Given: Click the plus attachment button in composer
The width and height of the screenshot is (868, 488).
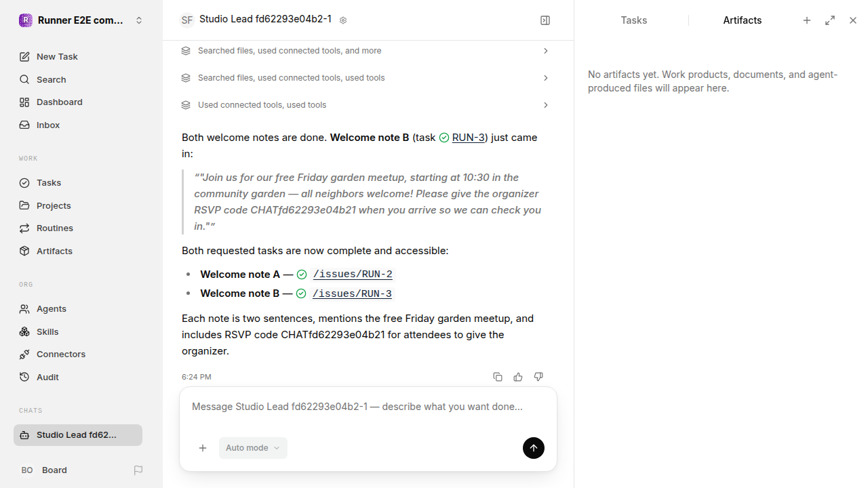Looking at the screenshot, I should pyautogui.click(x=203, y=448).
